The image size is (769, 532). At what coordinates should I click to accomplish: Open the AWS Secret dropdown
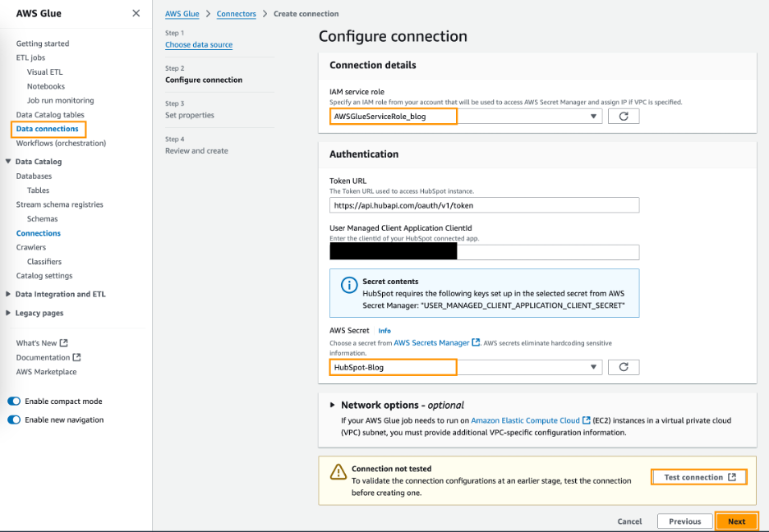(466, 367)
